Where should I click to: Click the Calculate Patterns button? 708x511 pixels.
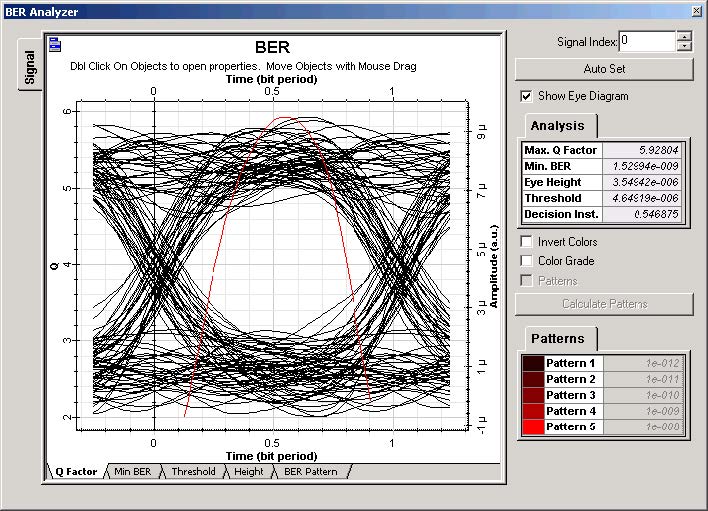(x=604, y=304)
